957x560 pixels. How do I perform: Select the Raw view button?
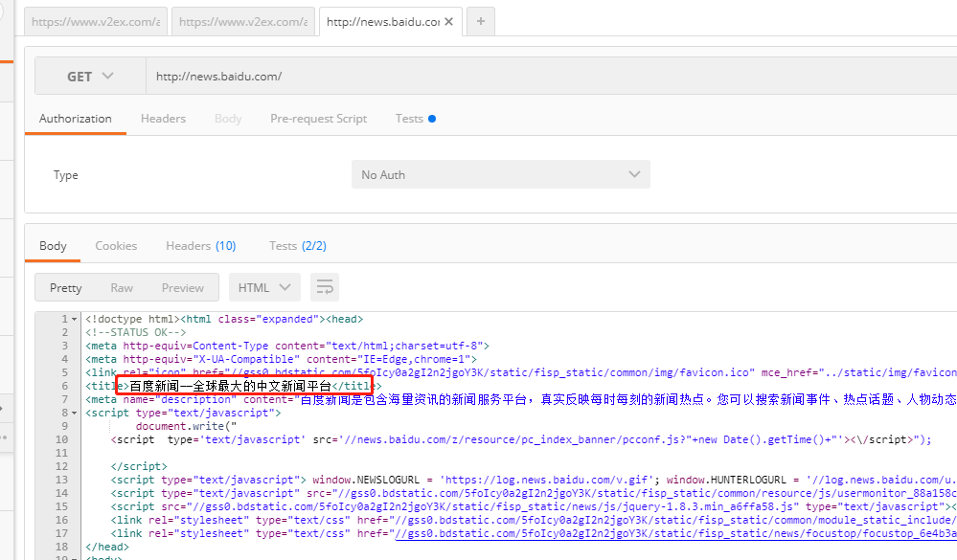coord(122,287)
